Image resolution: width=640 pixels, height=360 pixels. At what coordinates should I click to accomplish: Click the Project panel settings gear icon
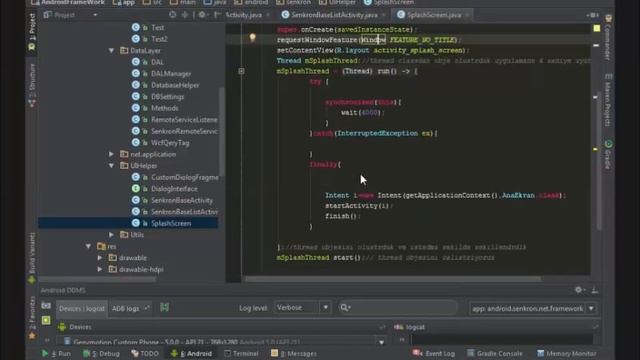pos(202,15)
